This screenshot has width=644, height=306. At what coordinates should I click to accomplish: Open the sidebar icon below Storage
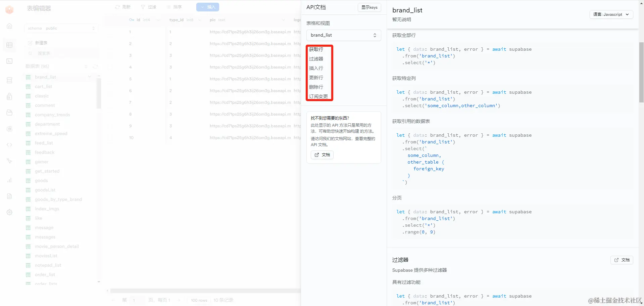[9, 129]
